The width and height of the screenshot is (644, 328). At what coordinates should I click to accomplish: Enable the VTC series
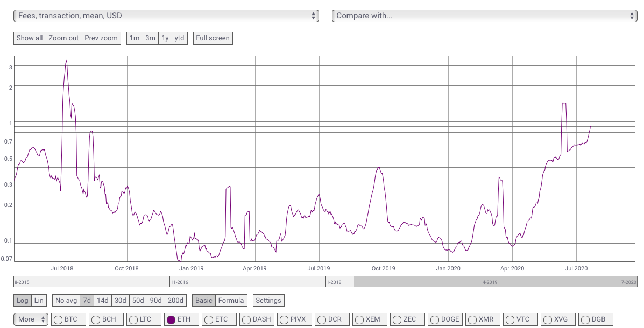[520, 319]
